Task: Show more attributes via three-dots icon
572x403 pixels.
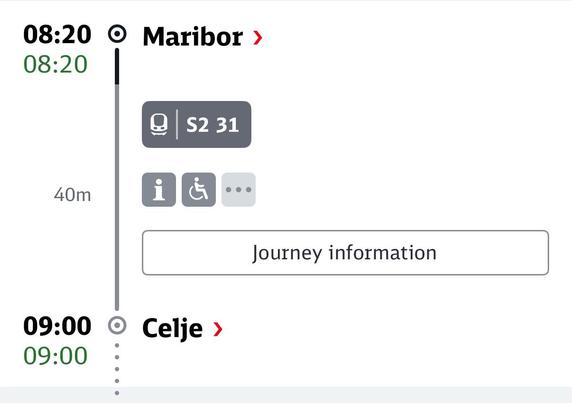Action: 238,190
